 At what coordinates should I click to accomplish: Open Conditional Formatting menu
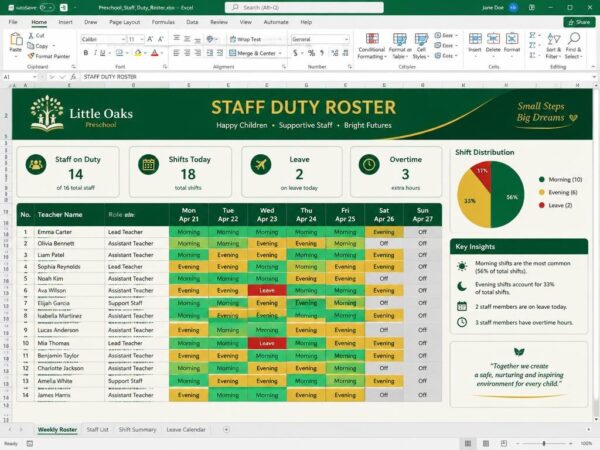[372, 46]
